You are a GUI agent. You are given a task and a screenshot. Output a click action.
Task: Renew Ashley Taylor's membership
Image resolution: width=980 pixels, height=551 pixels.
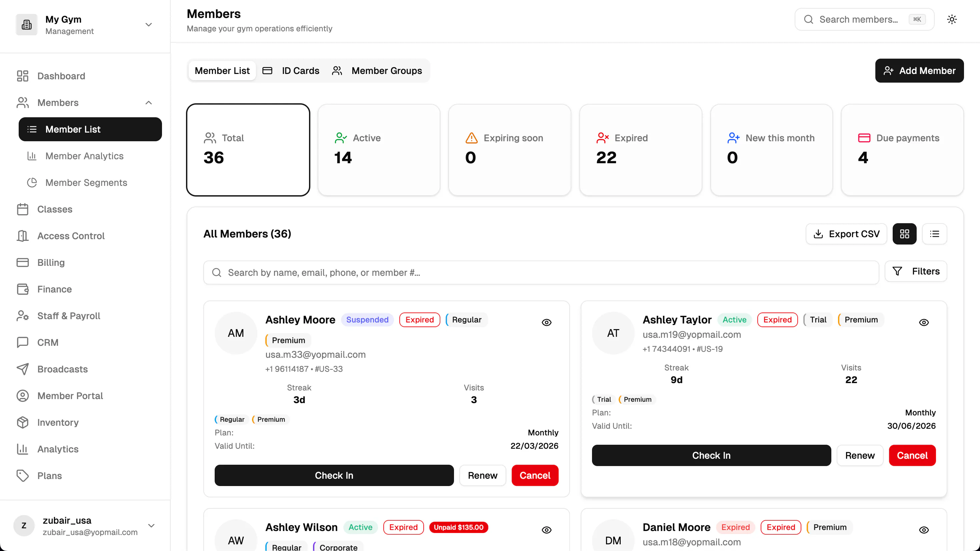click(x=860, y=455)
